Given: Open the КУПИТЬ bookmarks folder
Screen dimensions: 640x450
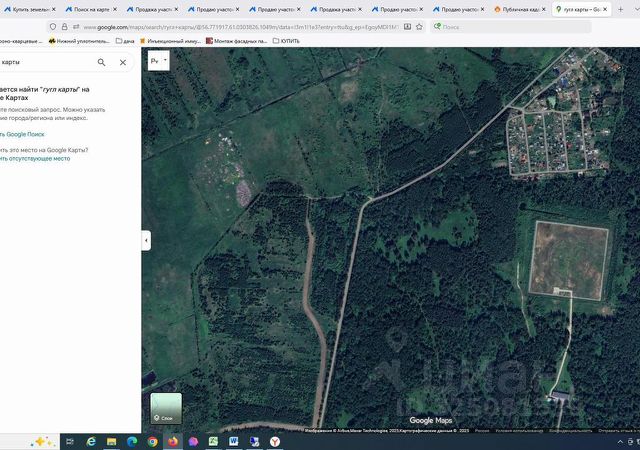Looking at the screenshot, I should pos(286,41).
